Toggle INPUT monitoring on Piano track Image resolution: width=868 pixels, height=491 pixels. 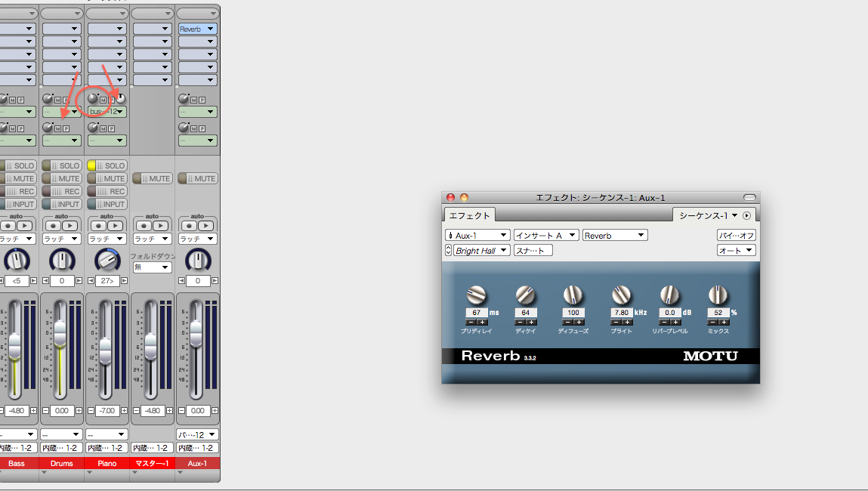[x=107, y=204]
